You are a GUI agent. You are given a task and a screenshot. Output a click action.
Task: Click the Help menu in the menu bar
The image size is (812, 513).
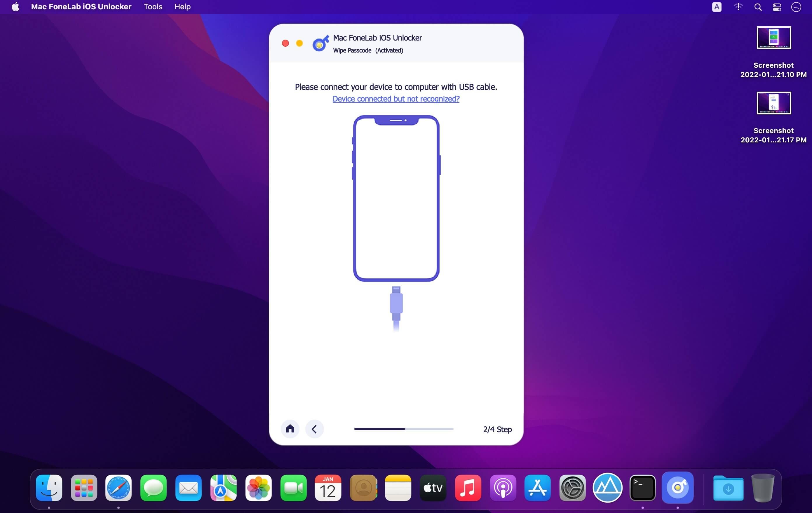183,6
